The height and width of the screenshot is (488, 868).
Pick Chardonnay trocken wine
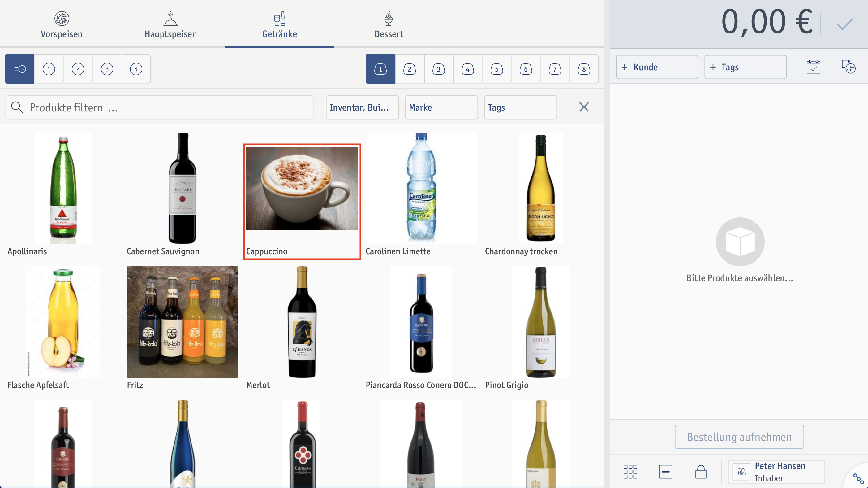pos(540,194)
